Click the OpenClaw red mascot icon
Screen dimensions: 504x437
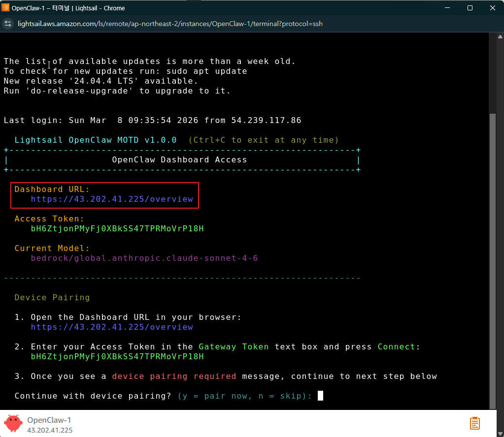(x=13, y=423)
